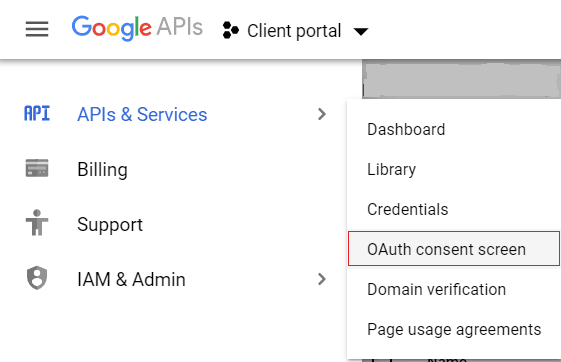Click the IAM & Admin shield icon
The height and width of the screenshot is (362, 561).
click(37, 278)
